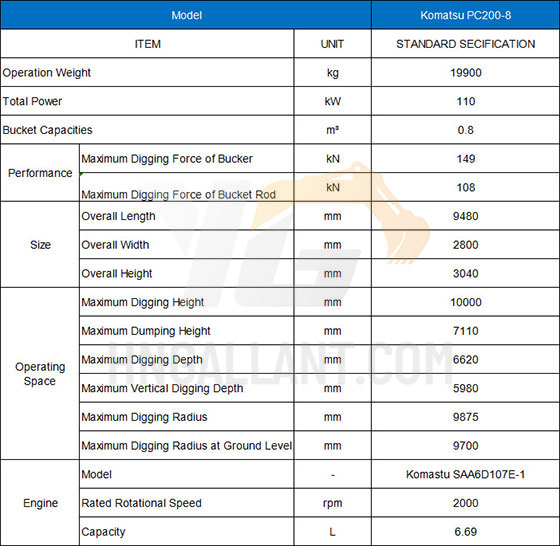This screenshot has height=546, width=560.
Task: Click the overall length value 9480
Action: point(466,216)
